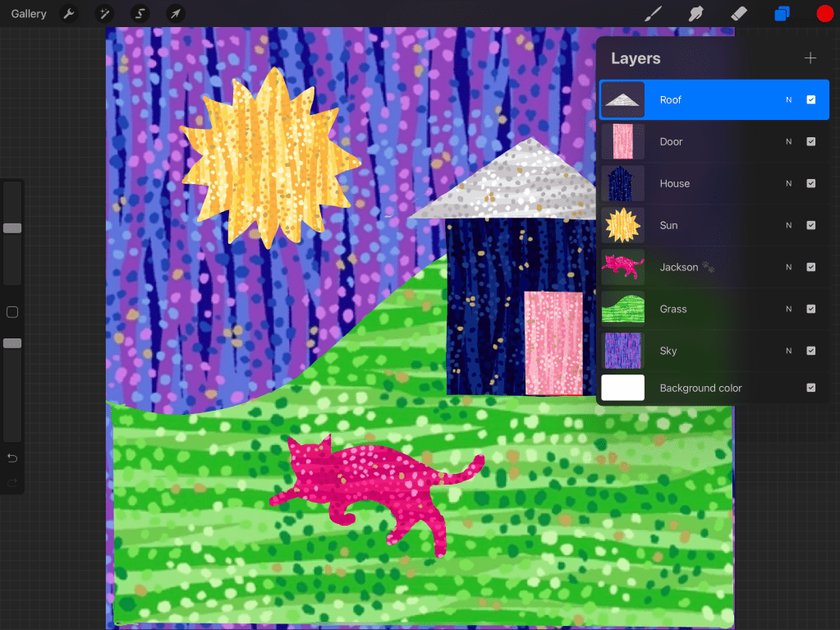Open the red color picker
The image size is (840, 630).
(x=824, y=13)
